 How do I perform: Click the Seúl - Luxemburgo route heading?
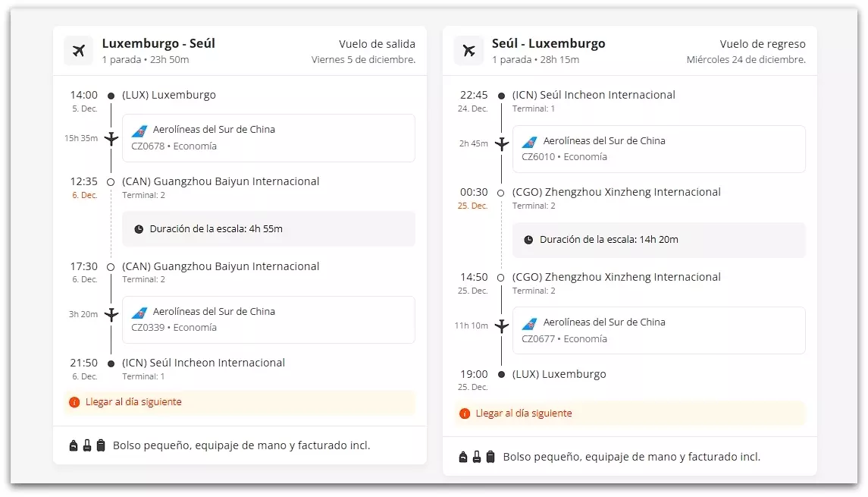click(548, 43)
